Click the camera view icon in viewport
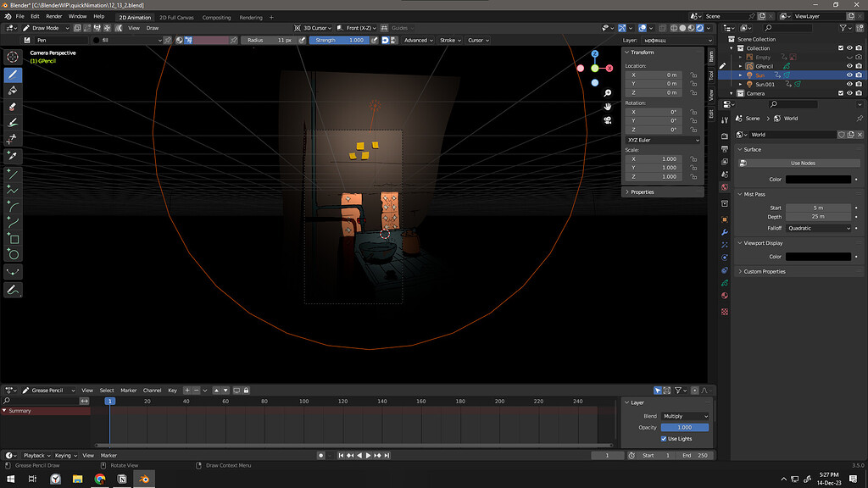 tap(607, 120)
